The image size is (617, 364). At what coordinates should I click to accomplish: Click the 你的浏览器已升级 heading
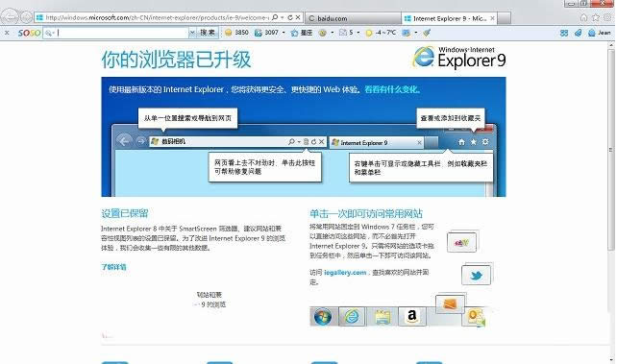click(176, 60)
